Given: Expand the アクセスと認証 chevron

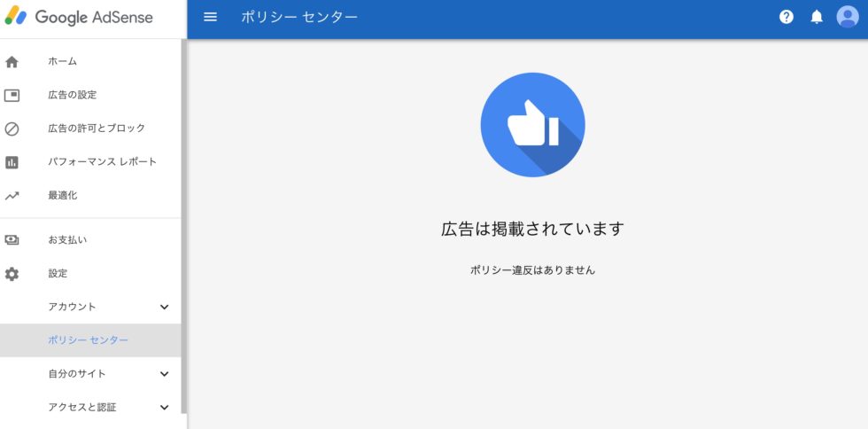Looking at the screenshot, I should click(x=165, y=408).
